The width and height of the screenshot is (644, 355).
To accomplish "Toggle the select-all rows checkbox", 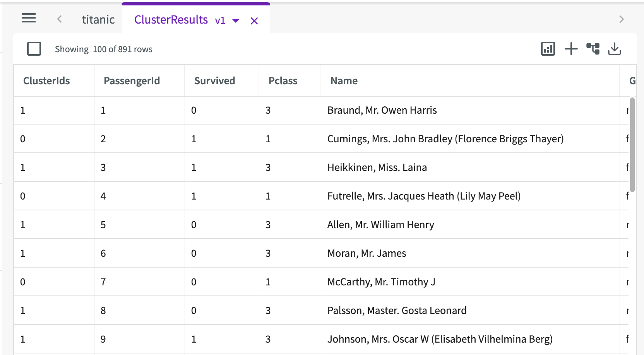I will coord(34,49).
